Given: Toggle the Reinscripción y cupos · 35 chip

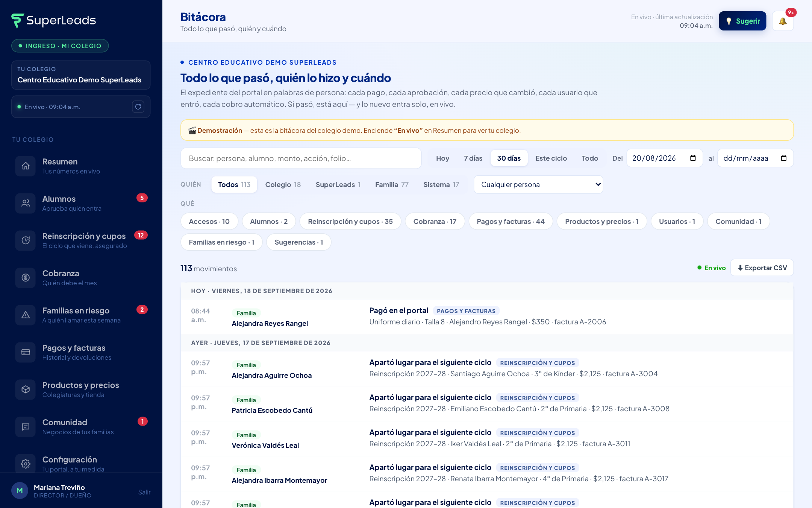Looking at the screenshot, I should (x=350, y=221).
